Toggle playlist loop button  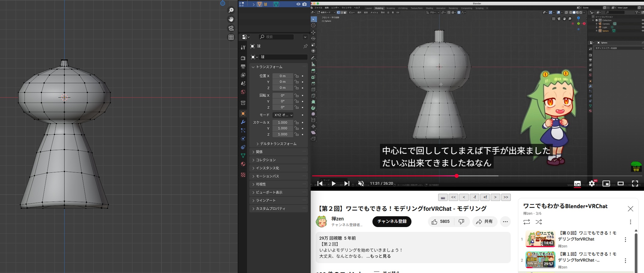tap(527, 222)
